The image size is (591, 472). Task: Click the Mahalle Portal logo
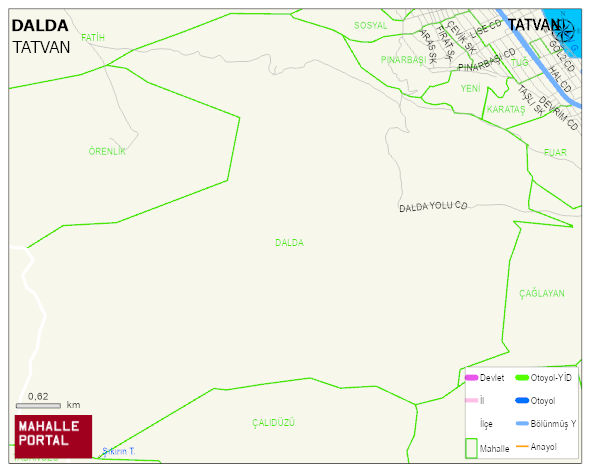(x=54, y=436)
